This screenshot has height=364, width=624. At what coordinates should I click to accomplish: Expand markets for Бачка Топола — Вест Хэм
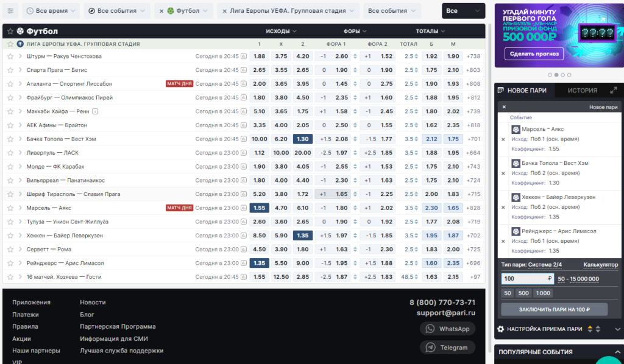20,139
